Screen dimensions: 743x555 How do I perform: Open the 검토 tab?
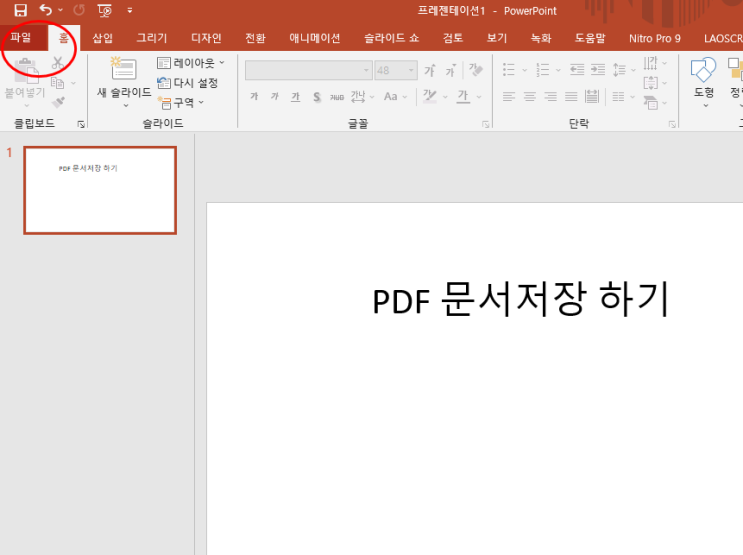point(453,38)
